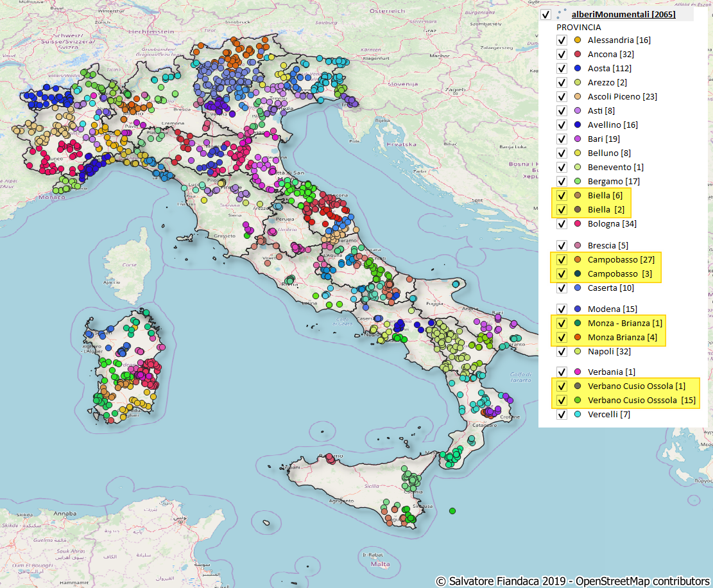Click the Modena [15] legend label

(x=612, y=309)
